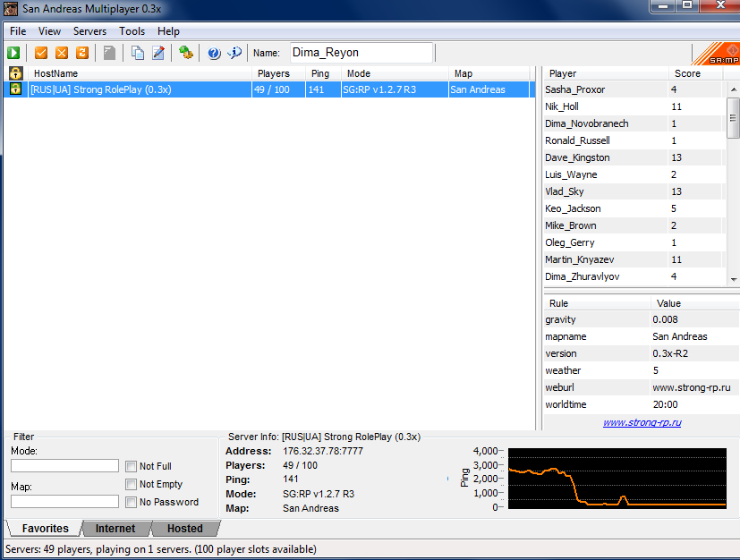The height and width of the screenshot is (560, 740).
Task: Click the worldtime rule row
Action: click(x=641, y=404)
